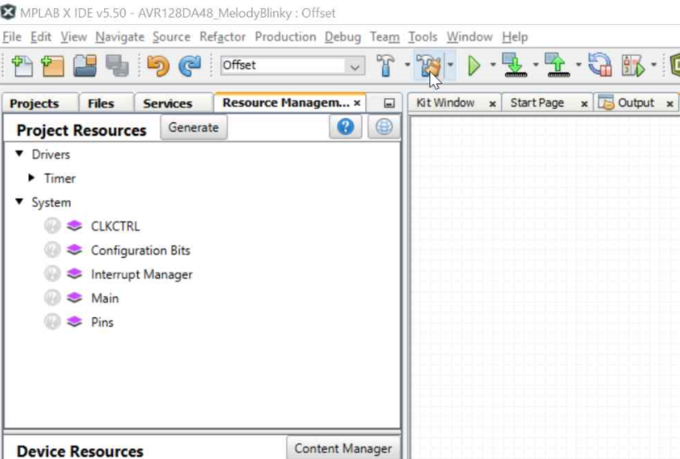The height and width of the screenshot is (459, 680).
Task: Select Configuration Bits in System tree
Action: 141,250
